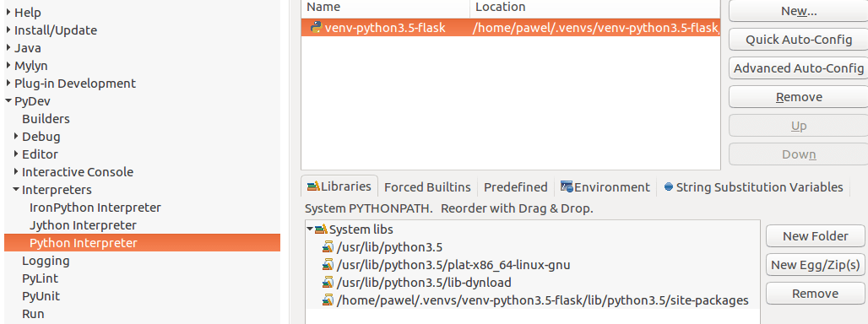Image resolution: width=868 pixels, height=324 pixels.
Task: Remove the selected interpreter
Action: pos(799,97)
